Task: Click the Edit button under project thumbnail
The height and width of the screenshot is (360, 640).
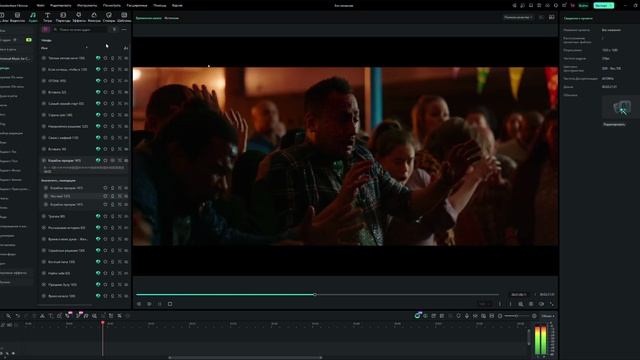Action: 614,124
